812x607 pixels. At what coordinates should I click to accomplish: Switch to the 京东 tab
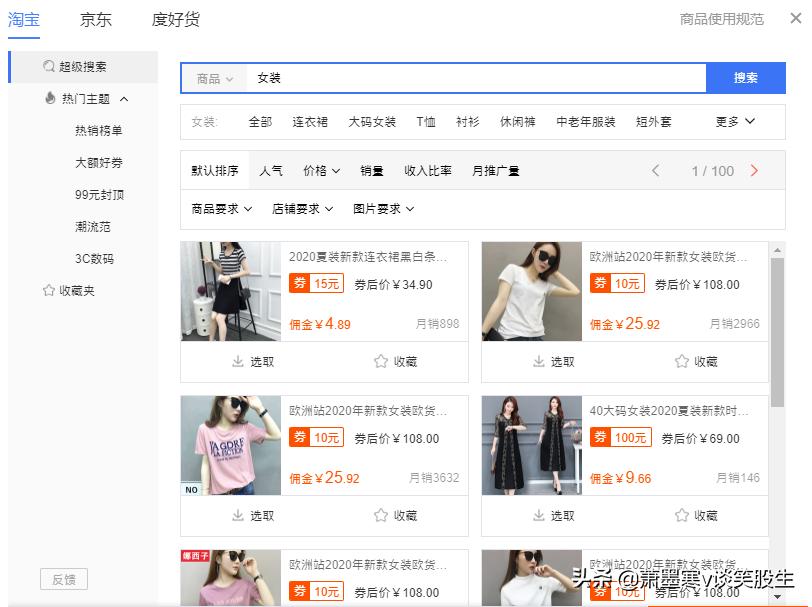(95, 20)
